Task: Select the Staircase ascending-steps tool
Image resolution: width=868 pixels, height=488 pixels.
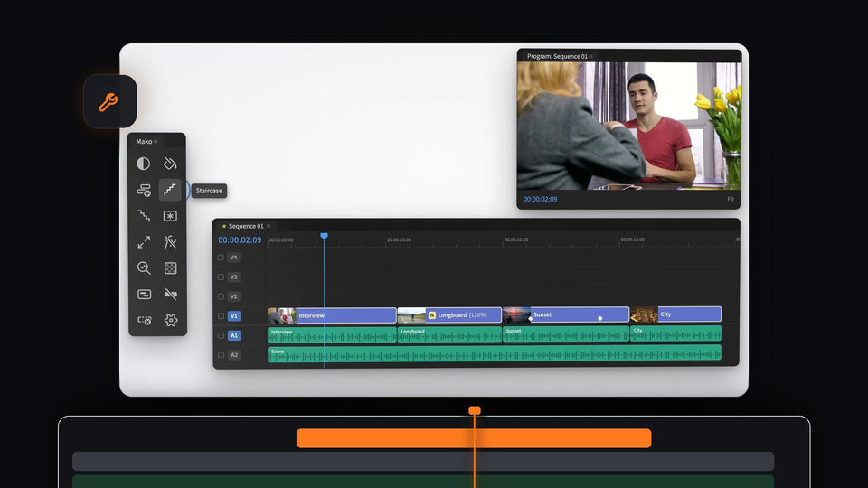Action: click(x=170, y=190)
